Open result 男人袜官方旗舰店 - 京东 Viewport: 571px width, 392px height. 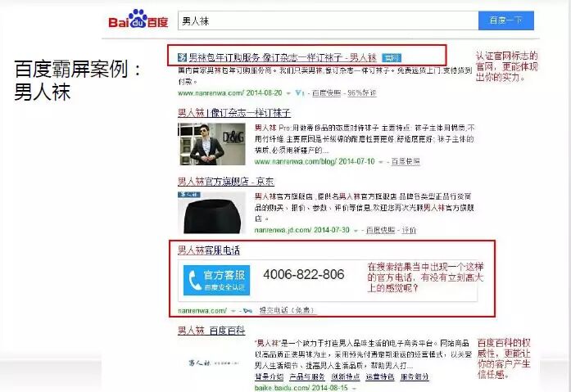226,181
